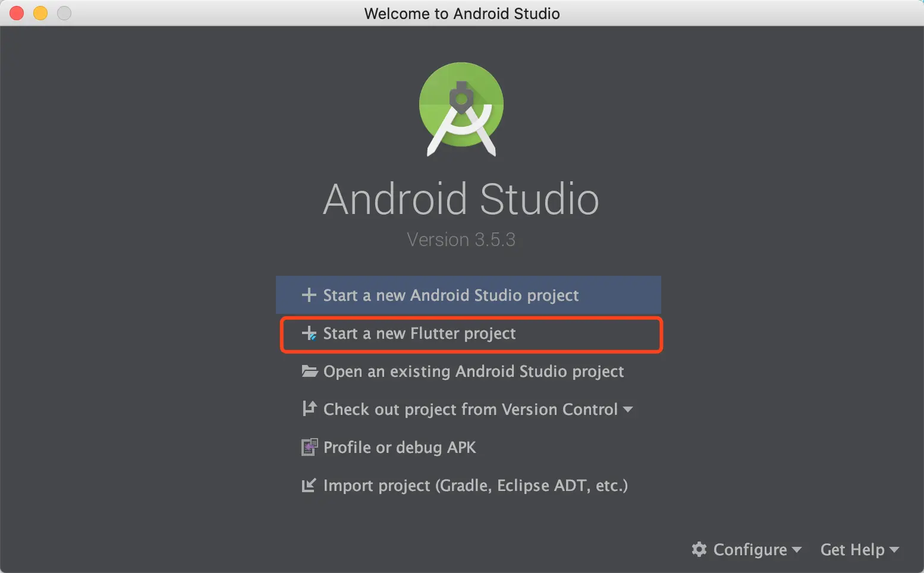Viewport: 924px width, 573px height.
Task: Click the Configure dropdown arrow
Action: coord(797,550)
